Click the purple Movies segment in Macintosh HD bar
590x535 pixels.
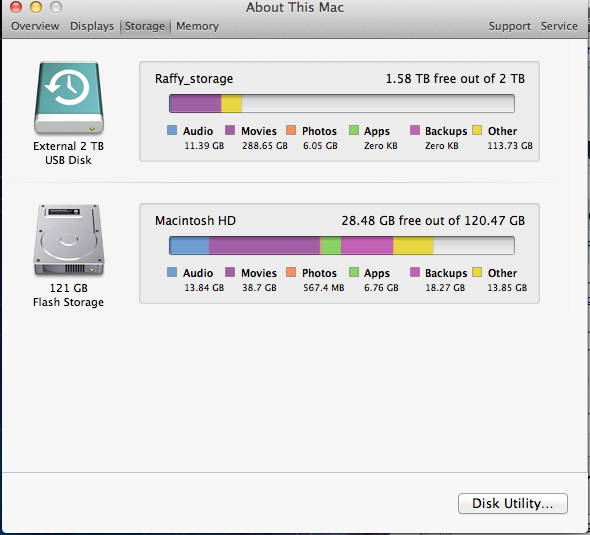click(265, 246)
